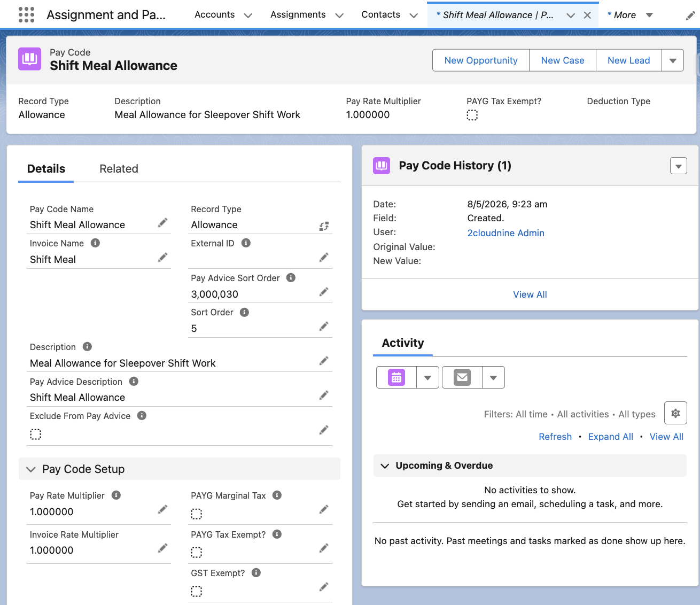Image resolution: width=700 pixels, height=605 pixels.
Task: Click the New Lead button
Action: coord(629,60)
